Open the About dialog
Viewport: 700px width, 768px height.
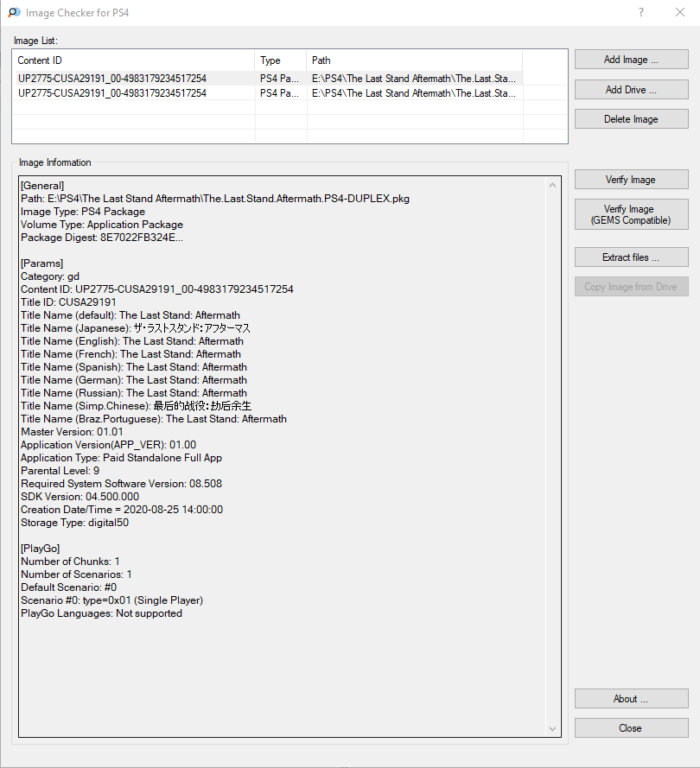pyautogui.click(x=632, y=699)
